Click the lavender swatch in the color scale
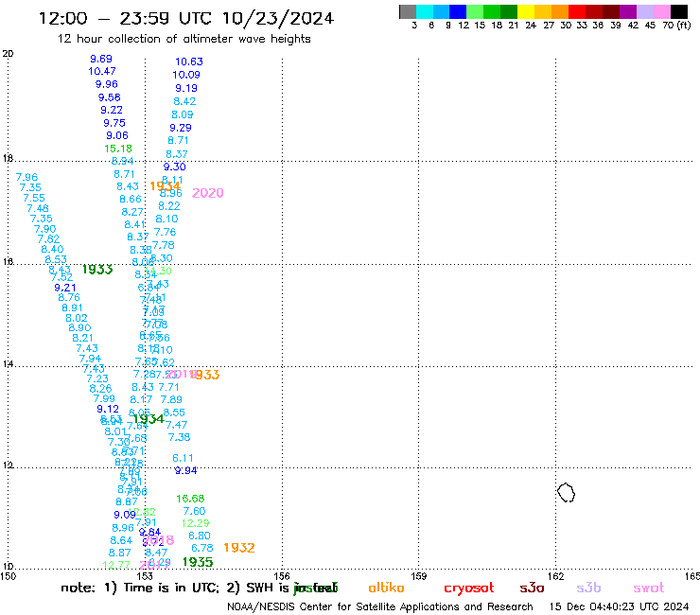Image resolution: width=700 pixels, height=615 pixels. pos(644,11)
